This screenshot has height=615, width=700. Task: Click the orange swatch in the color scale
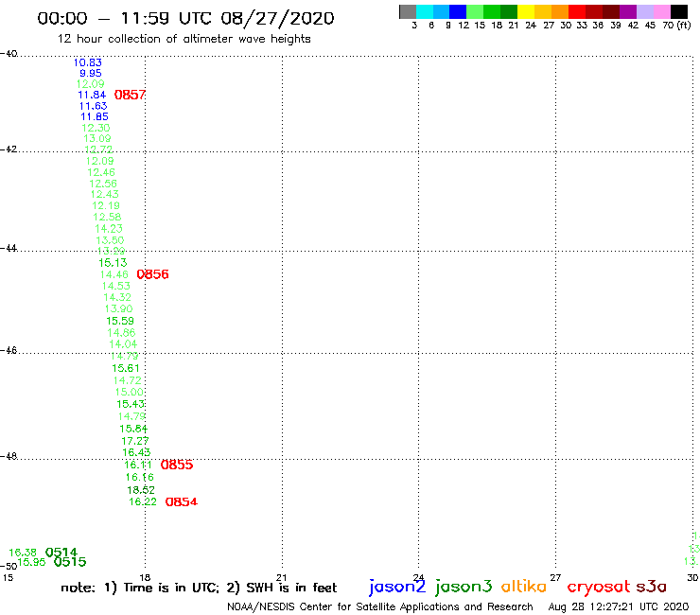pyautogui.click(x=560, y=11)
